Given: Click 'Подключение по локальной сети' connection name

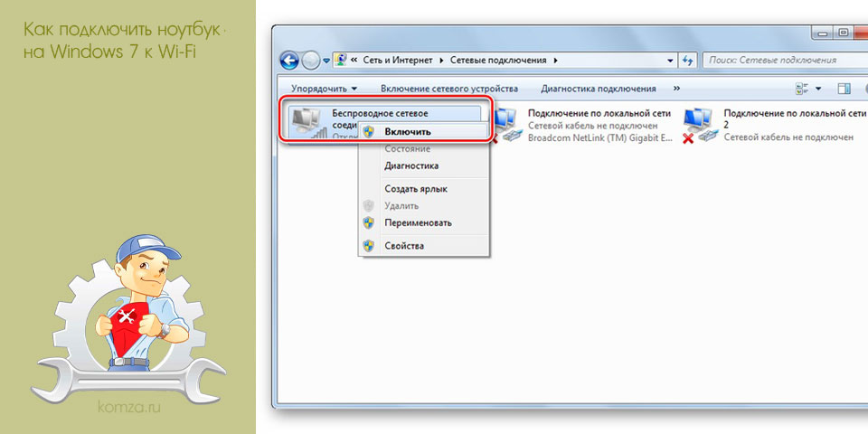Looking at the screenshot, I should (599, 113).
